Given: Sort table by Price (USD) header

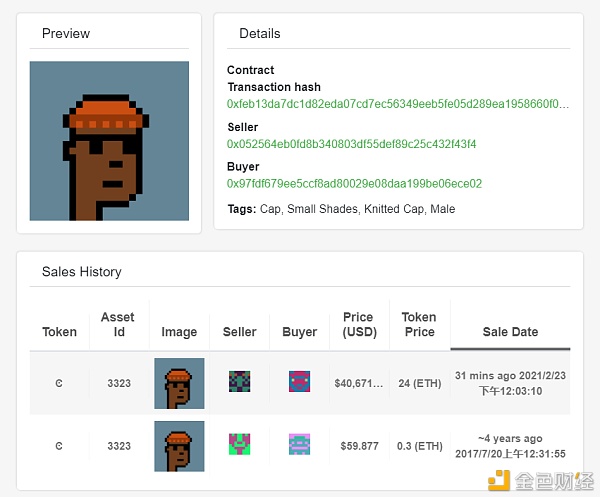Looking at the screenshot, I should point(358,325).
